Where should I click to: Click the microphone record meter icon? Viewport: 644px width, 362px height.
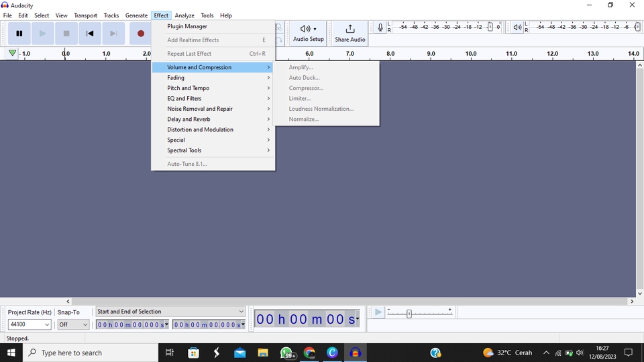(x=380, y=28)
